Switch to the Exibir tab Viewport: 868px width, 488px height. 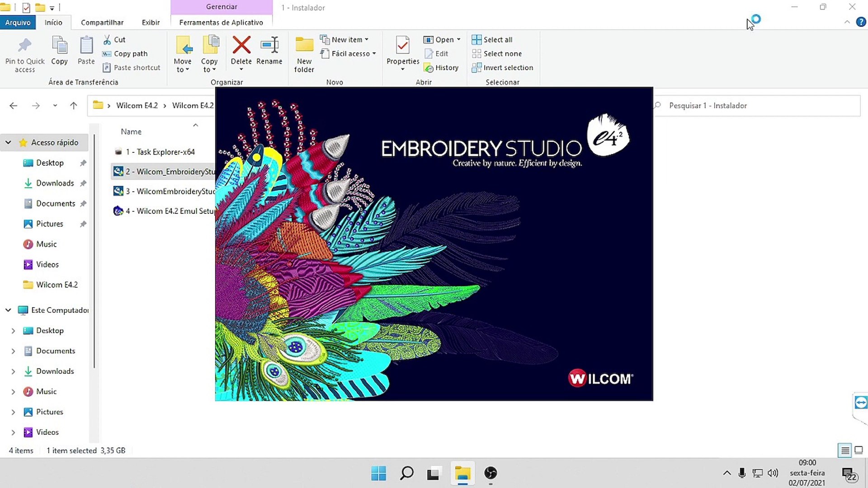tap(151, 23)
